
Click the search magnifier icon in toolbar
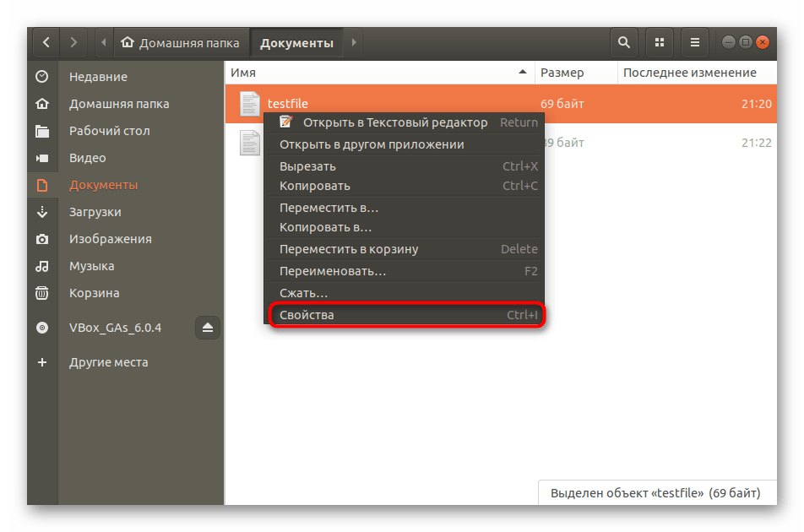coord(623,42)
